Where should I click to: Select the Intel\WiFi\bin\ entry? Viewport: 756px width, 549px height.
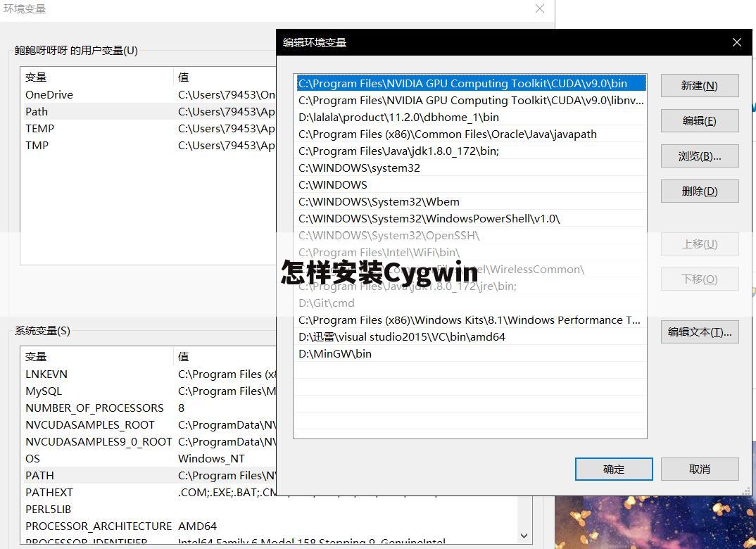coord(471,252)
